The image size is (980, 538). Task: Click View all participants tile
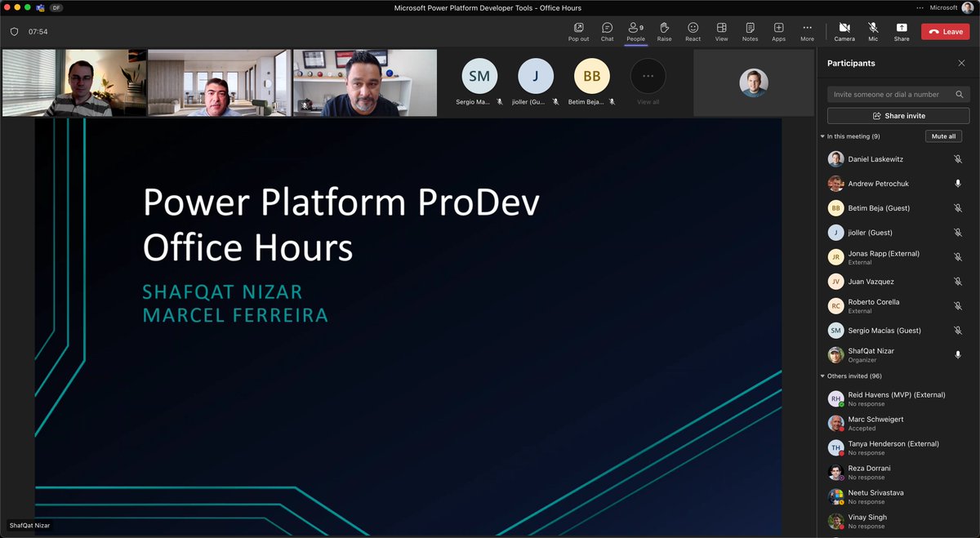(648, 82)
